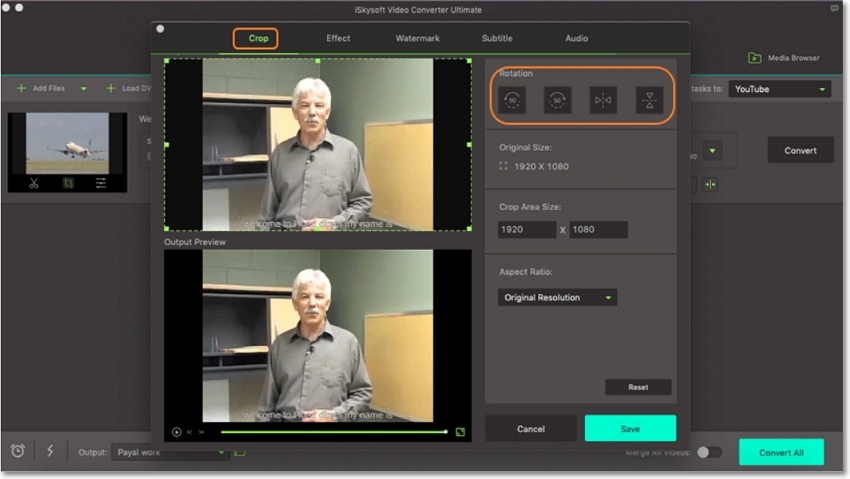Play the output preview video
The height and width of the screenshot is (479, 850).
pos(177,432)
